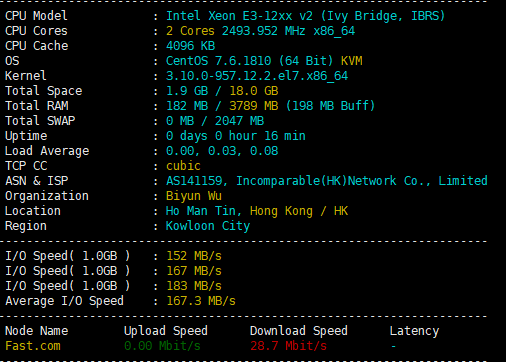The image size is (506, 362).
Task: Click the Total SWAP label
Action: tap(40, 121)
